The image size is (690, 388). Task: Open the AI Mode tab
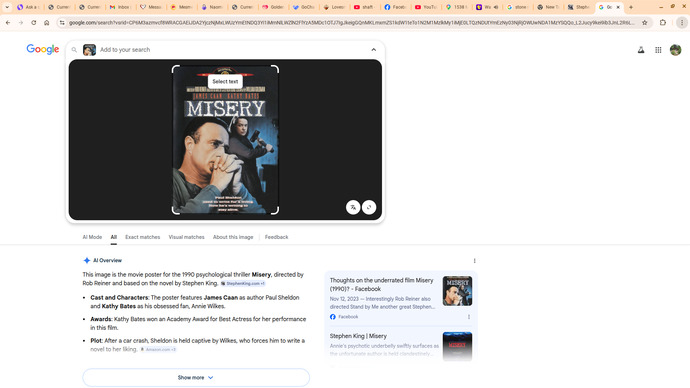(x=92, y=237)
